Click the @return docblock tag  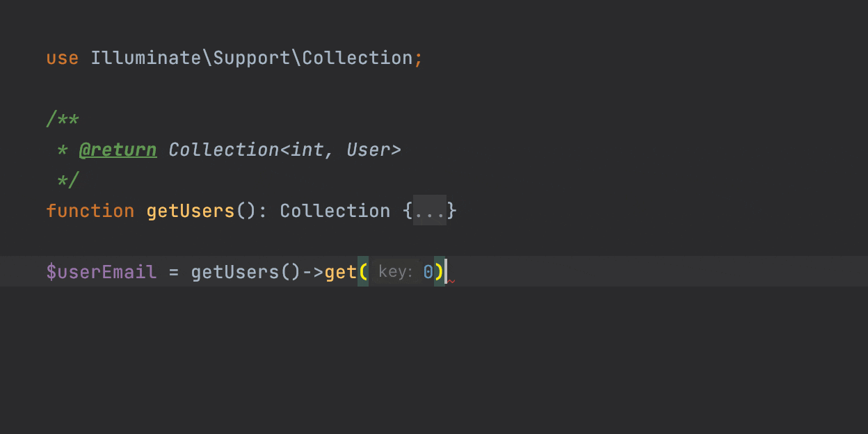pyautogui.click(x=118, y=150)
